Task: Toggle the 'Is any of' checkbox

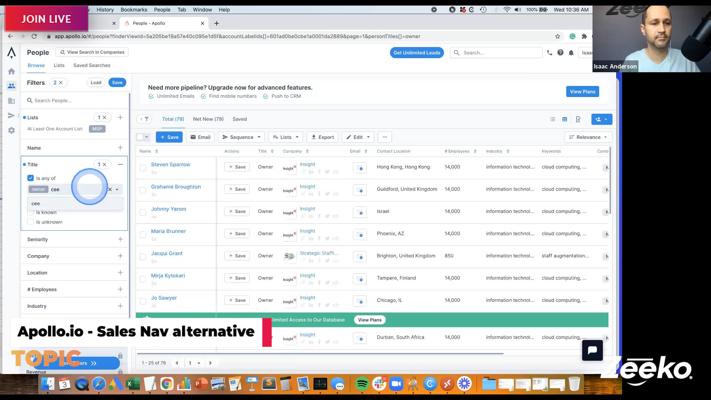Action: point(31,178)
